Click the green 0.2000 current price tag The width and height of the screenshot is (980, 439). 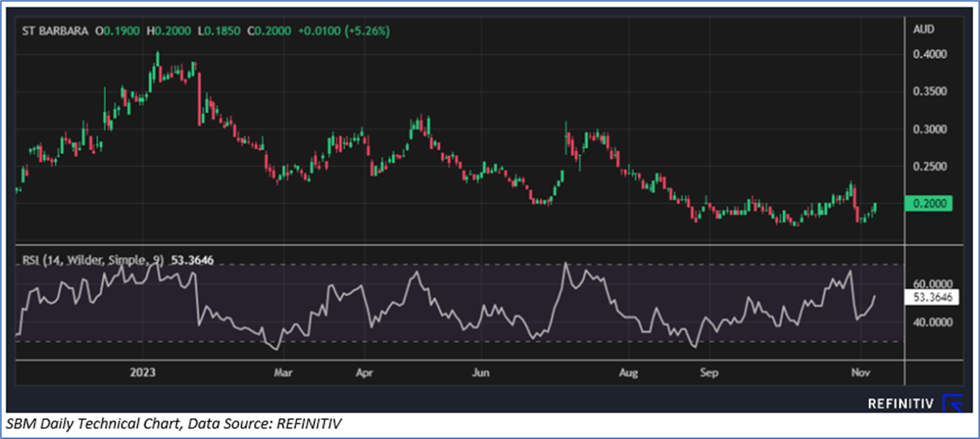(x=930, y=204)
